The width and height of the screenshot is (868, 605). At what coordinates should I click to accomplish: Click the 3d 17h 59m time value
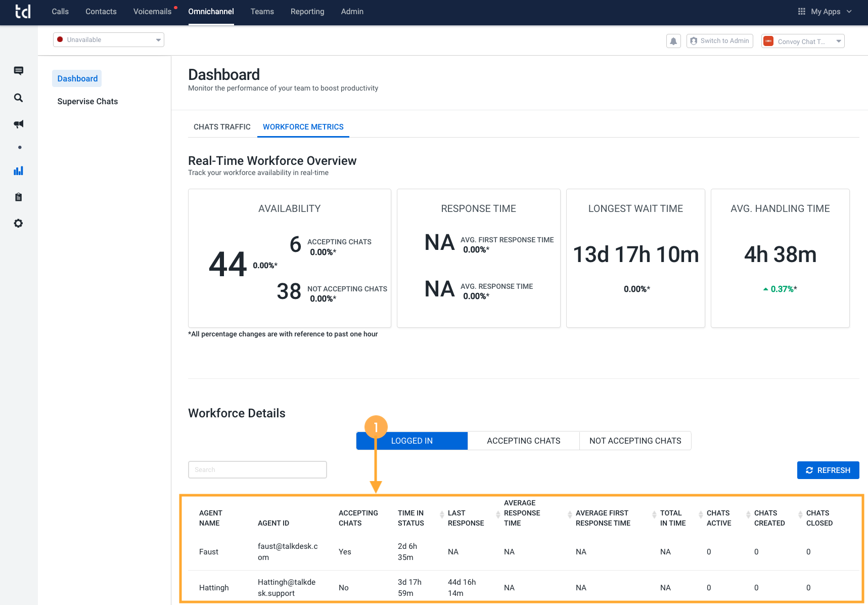coord(409,588)
